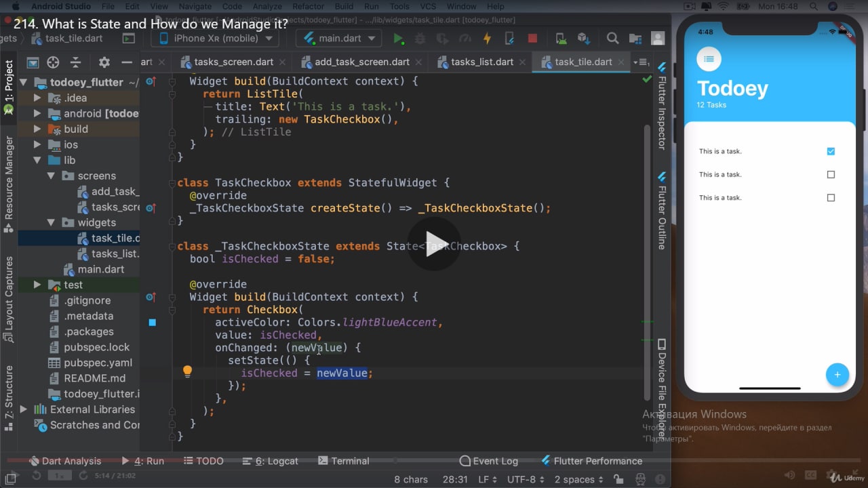Open the Run tool window
This screenshot has width=868, height=488.
click(x=142, y=461)
